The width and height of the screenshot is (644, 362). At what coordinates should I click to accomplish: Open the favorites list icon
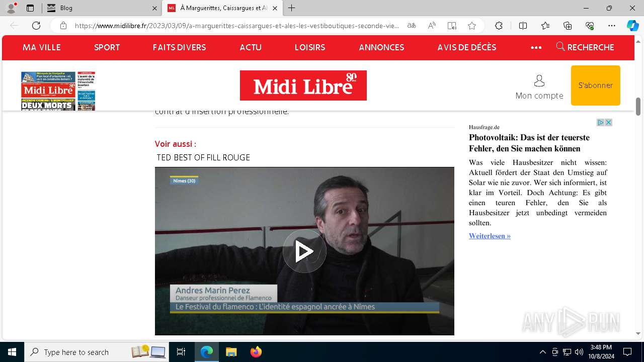pos(545,26)
